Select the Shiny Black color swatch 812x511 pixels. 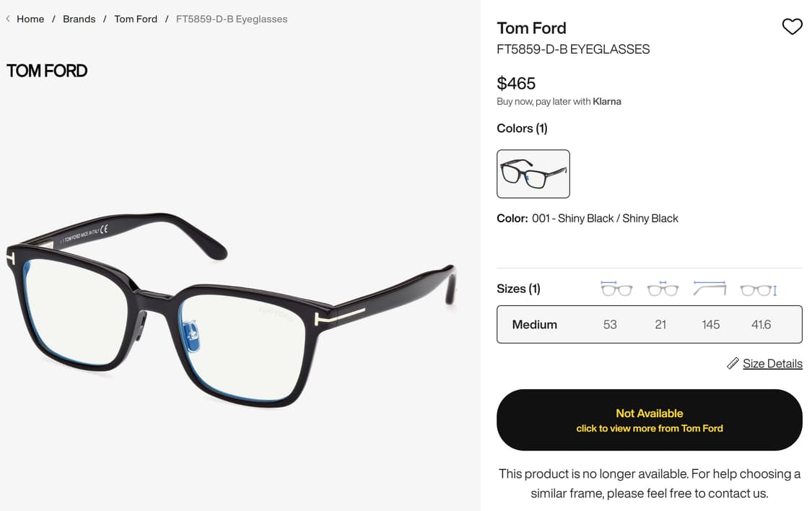pyautogui.click(x=533, y=174)
